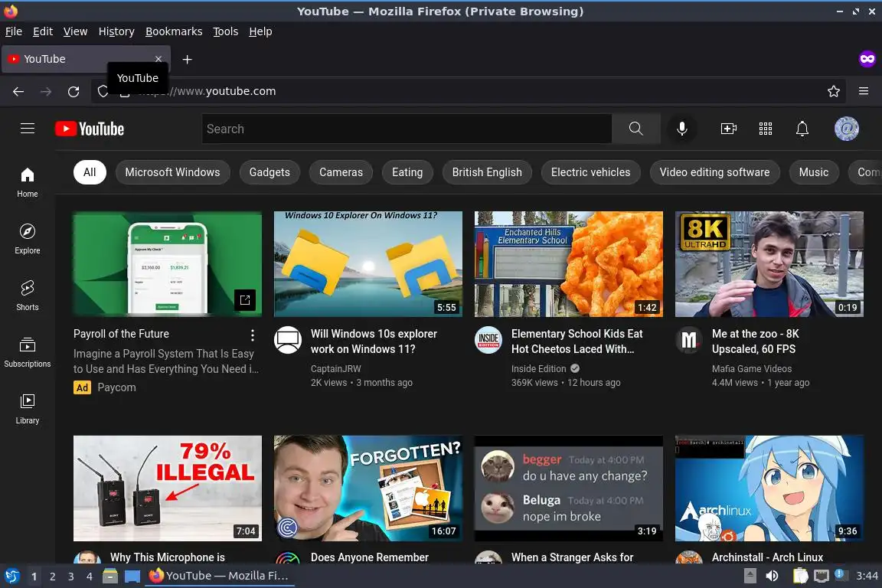Open the account avatar menu
Viewport: 882px width, 588px height.
pos(846,129)
